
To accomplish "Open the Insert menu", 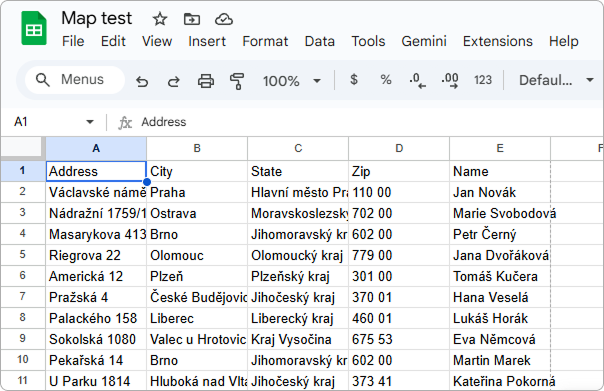I will (x=207, y=41).
